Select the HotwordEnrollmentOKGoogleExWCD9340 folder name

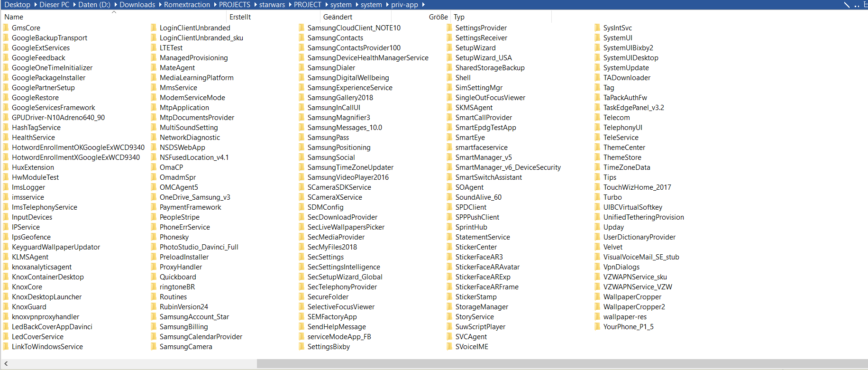(x=78, y=147)
